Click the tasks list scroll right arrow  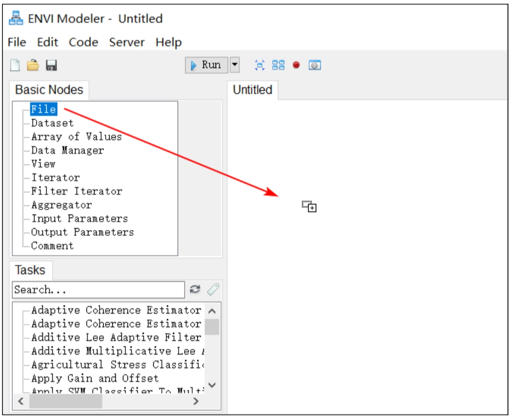pos(196,401)
